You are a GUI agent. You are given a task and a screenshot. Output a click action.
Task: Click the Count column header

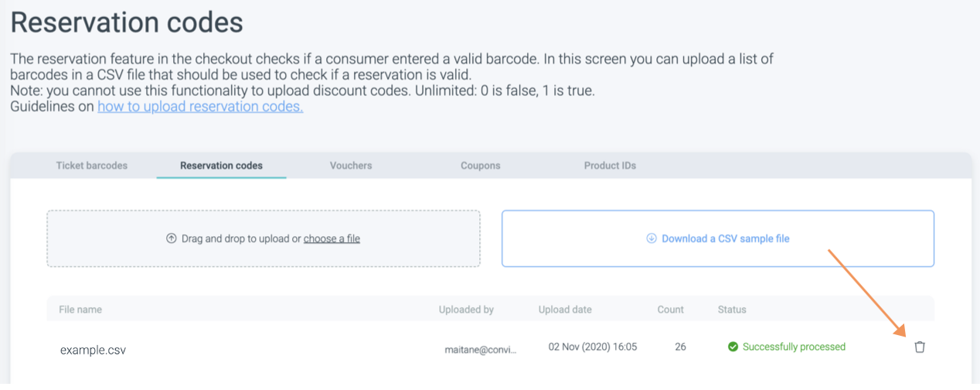pos(670,310)
